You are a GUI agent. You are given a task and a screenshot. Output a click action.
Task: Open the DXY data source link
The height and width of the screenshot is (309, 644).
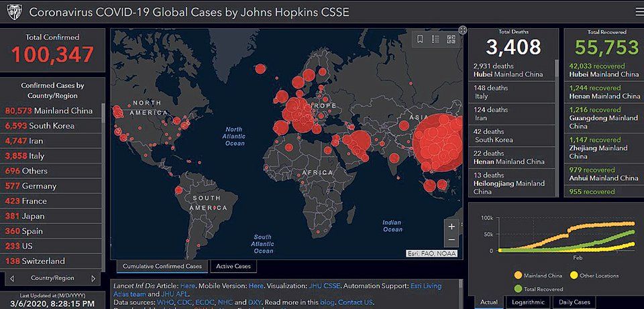pos(254,302)
